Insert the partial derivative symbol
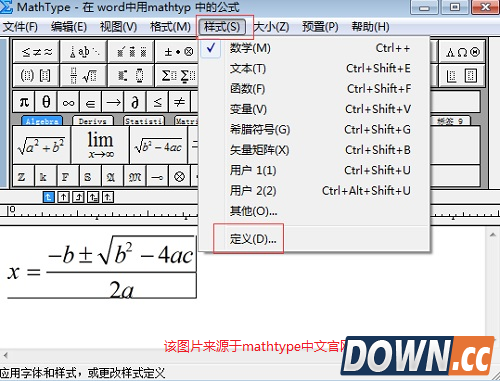This screenshot has height=381, width=500. point(135,102)
